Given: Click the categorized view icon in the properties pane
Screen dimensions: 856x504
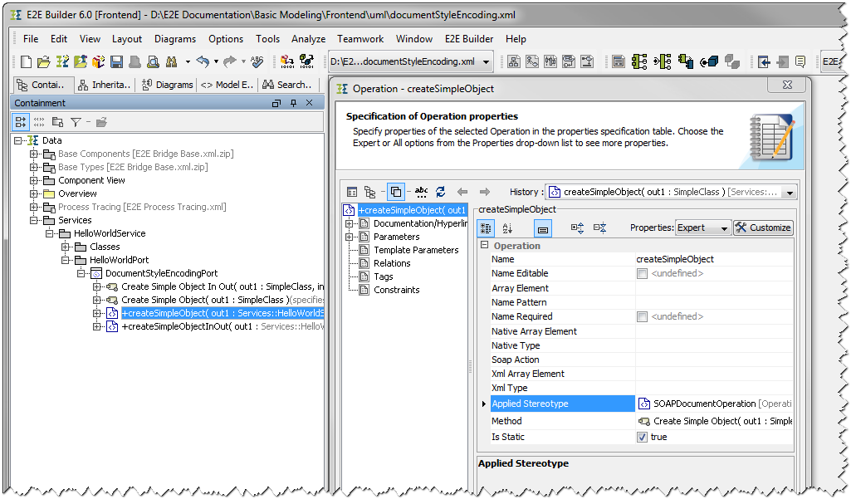Looking at the screenshot, I should (486, 228).
